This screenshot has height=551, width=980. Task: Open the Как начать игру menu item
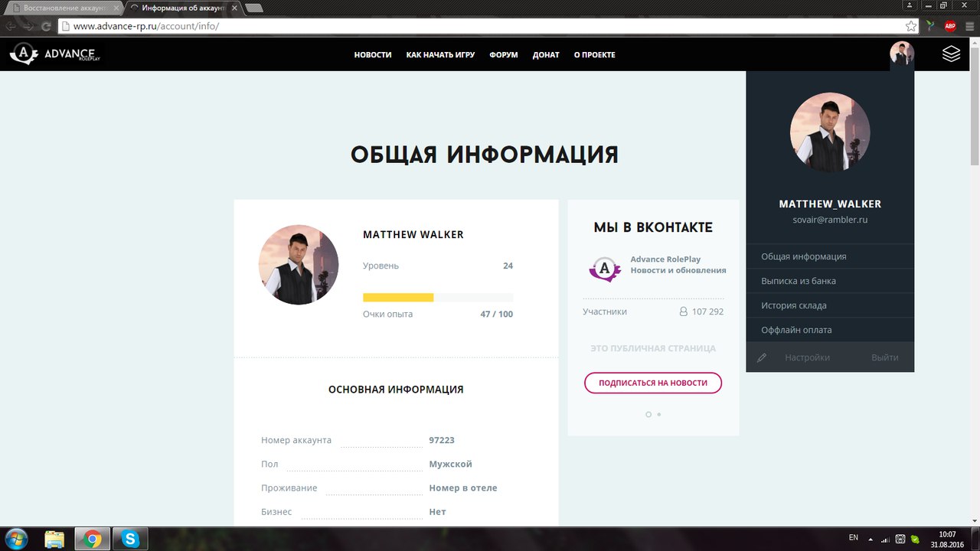(x=440, y=55)
